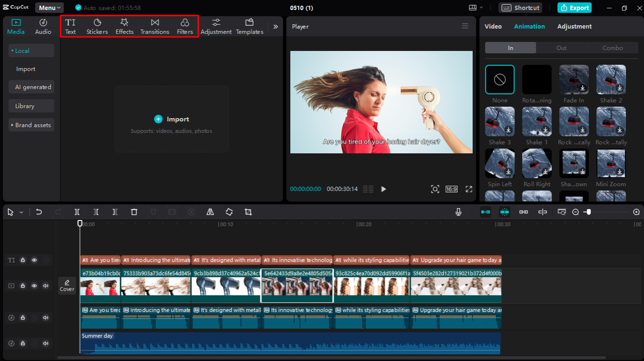
Task: Play the video in the player
Action: pos(383,189)
